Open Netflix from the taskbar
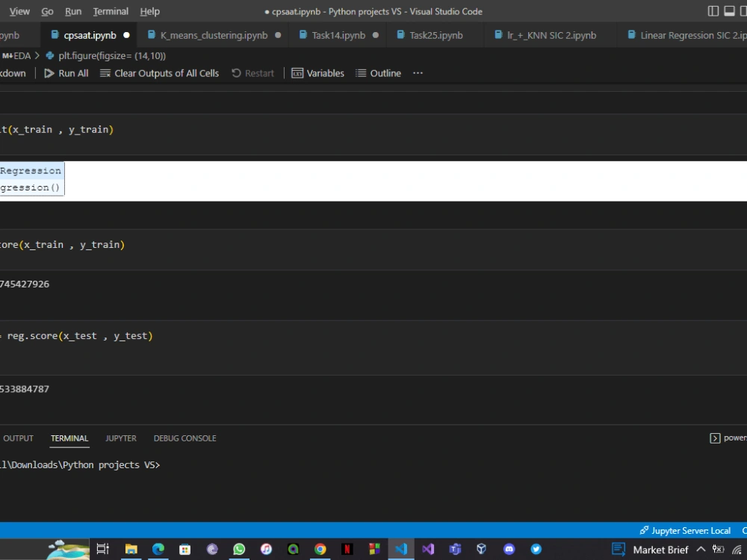The image size is (747, 560). [347, 549]
